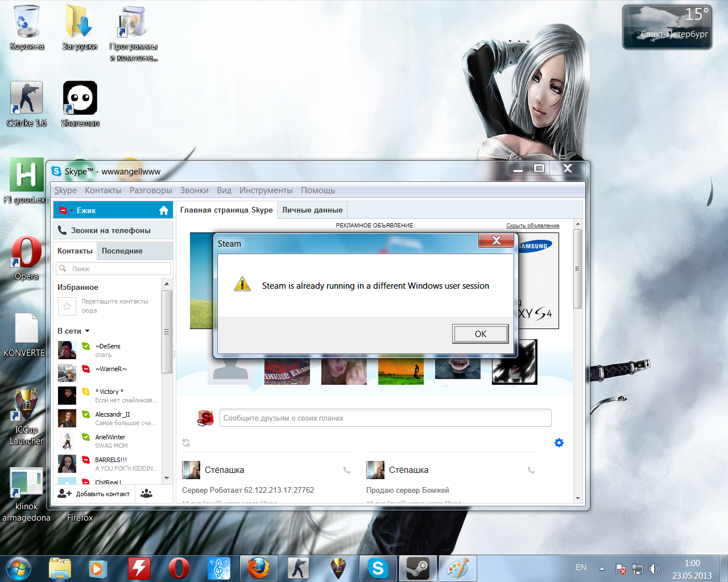Click OK in the Steam dialog

[480, 334]
